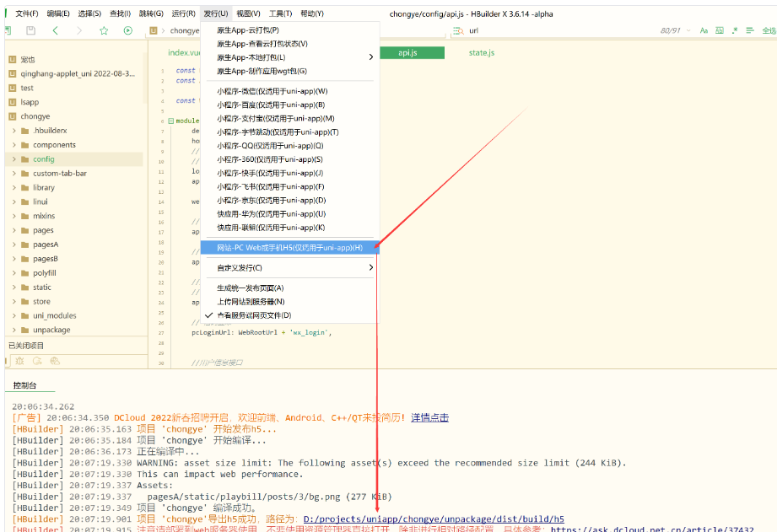Click the 详情点击 ad link in console

pyautogui.click(x=429, y=417)
